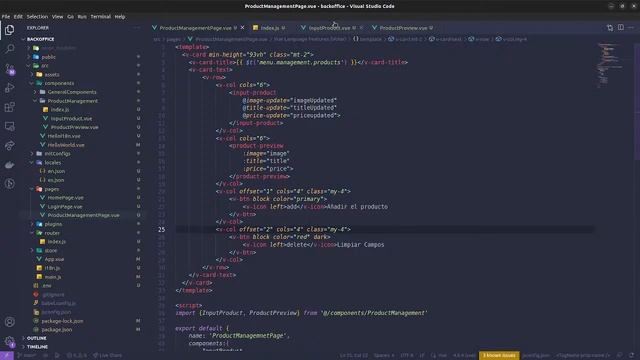Click the 1 known issues status item
640x360 pixels.
pyautogui.click(x=499, y=356)
